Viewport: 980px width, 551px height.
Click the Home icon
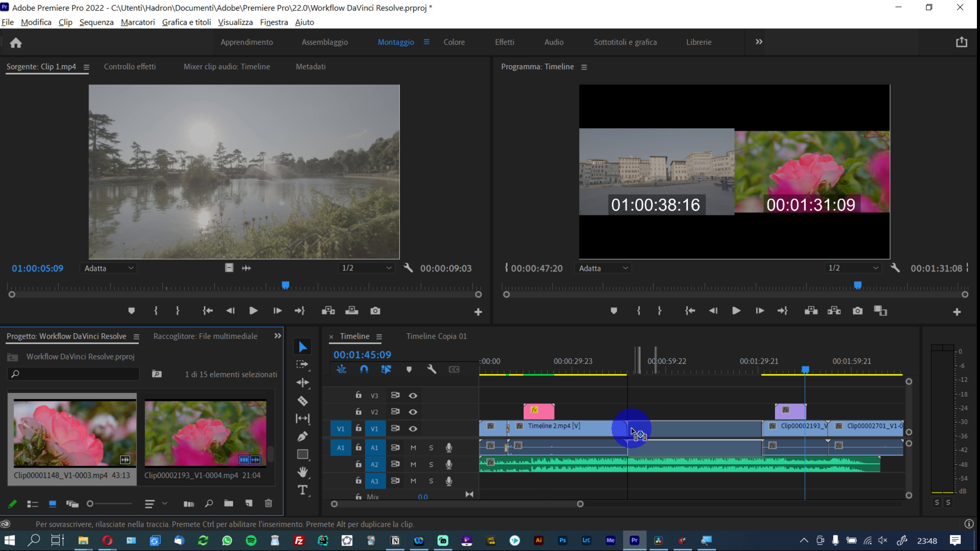point(16,43)
